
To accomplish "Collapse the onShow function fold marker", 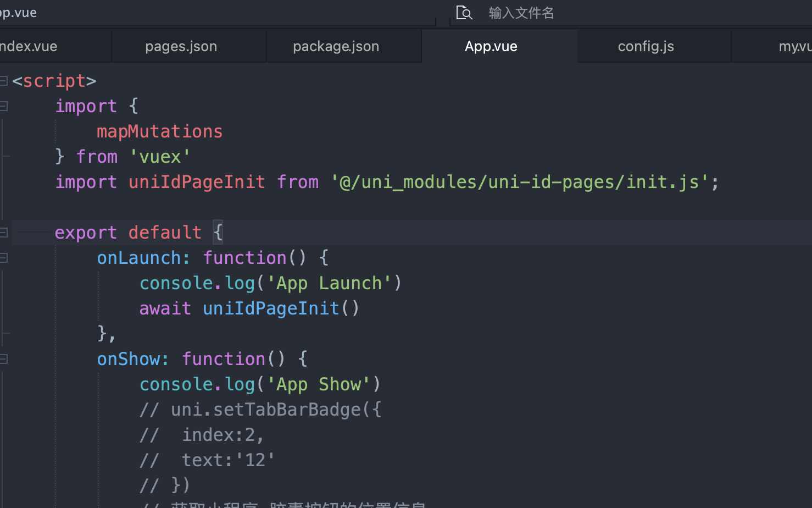I will click(x=4, y=359).
